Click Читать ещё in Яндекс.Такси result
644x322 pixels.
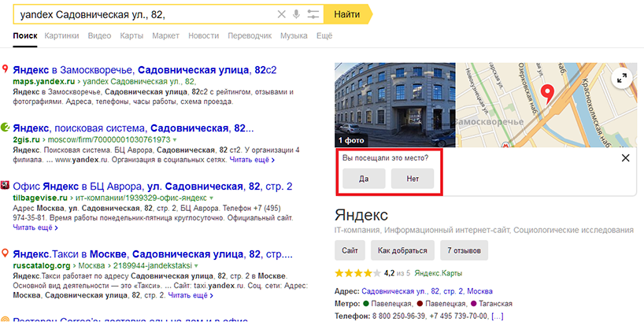(191, 295)
